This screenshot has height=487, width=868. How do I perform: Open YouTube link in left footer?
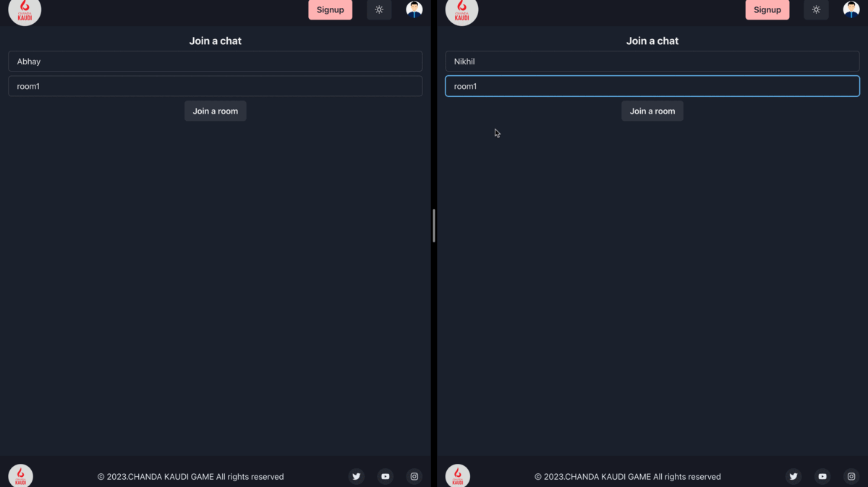point(386,476)
